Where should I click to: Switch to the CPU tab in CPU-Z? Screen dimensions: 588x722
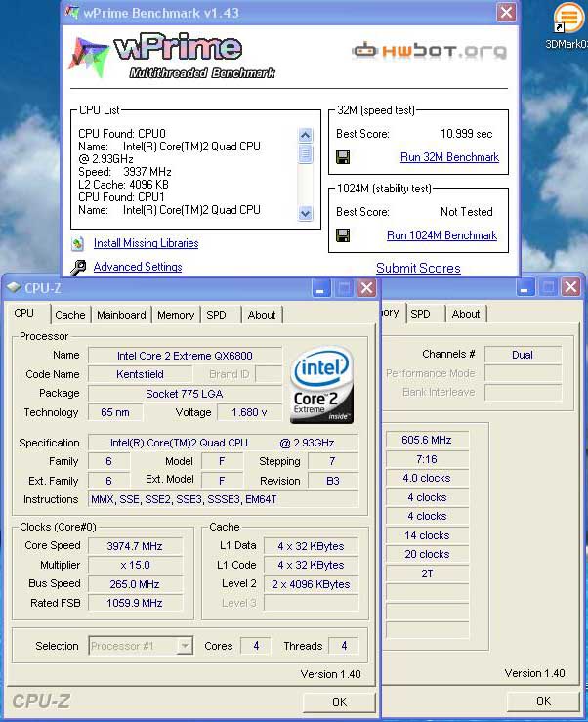click(x=26, y=313)
